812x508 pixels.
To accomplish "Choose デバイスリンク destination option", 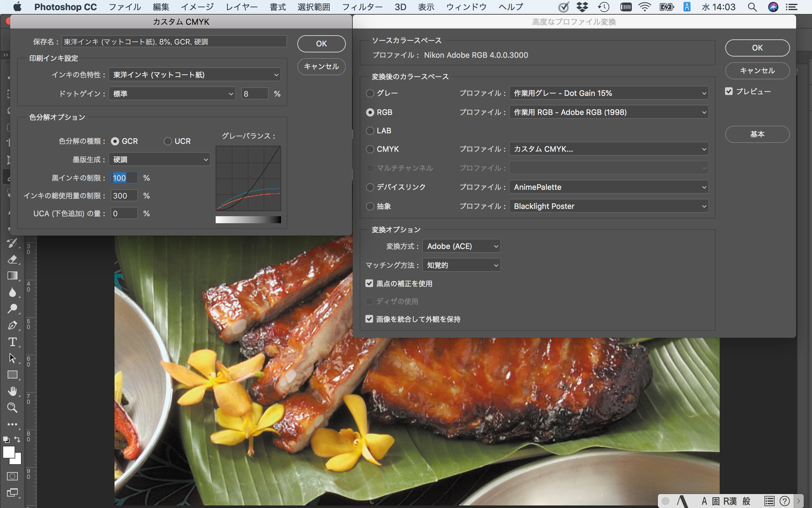I will click(370, 187).
